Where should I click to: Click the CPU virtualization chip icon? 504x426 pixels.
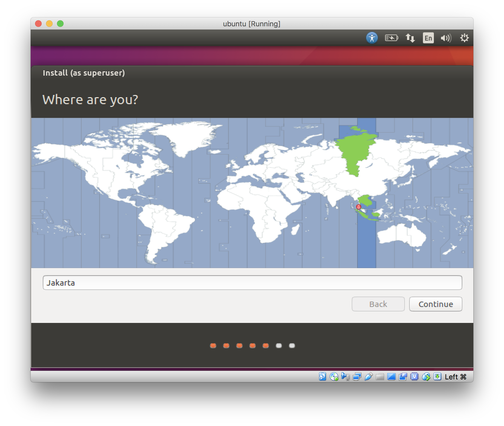(x=414, y=377)
